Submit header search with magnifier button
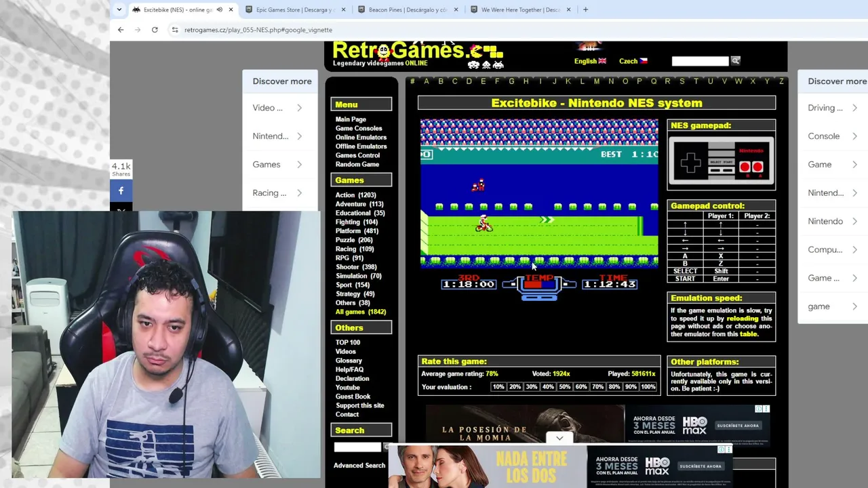 pyautogui.click(x=735, y=61)
